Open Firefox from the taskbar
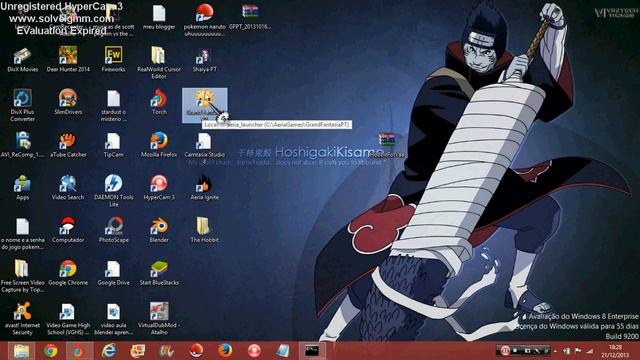The width and height of the screenshot is (640, 360). click(225, 351)
